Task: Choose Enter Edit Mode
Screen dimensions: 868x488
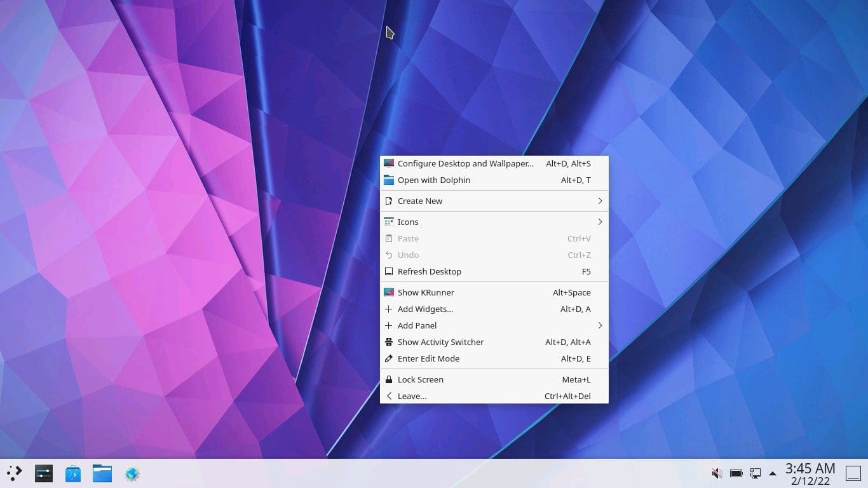Action: pos(494,358)
